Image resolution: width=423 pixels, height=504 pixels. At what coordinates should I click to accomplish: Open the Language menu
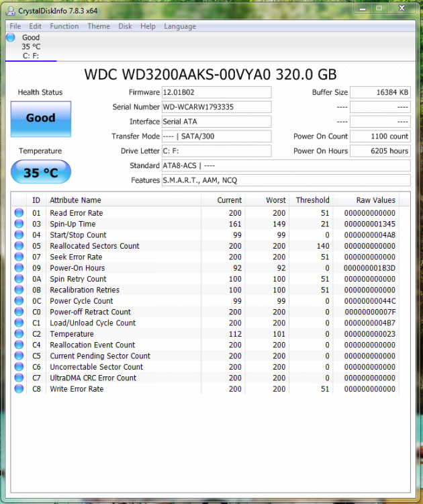tap(180, 26)
